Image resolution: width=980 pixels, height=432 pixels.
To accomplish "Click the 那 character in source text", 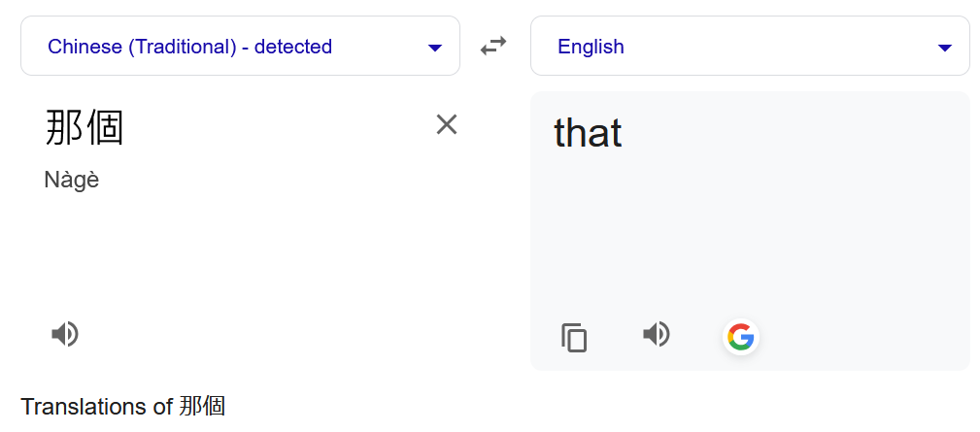I will tap(64, 127).
